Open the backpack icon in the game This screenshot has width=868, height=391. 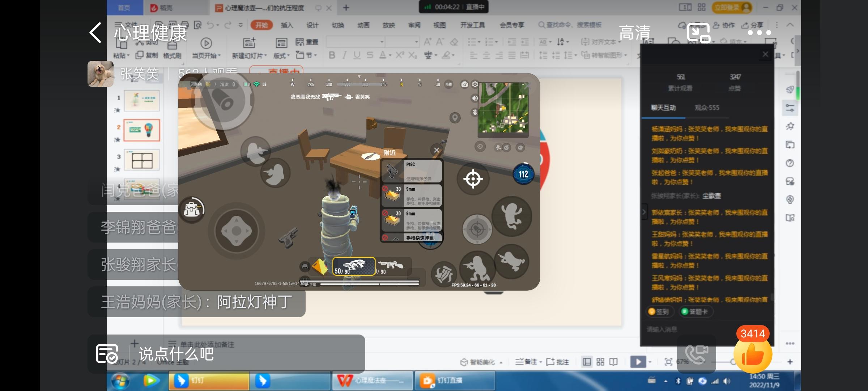point(192,210)
